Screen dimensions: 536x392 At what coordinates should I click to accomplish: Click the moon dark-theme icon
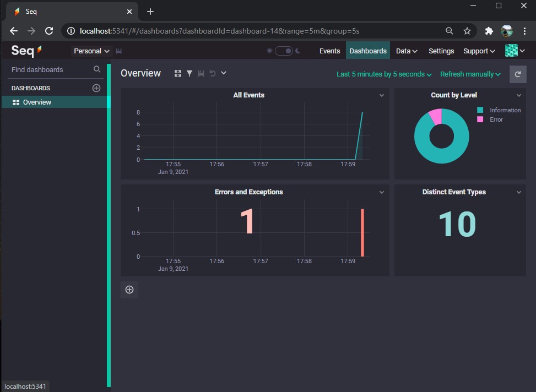pos(297,51)
